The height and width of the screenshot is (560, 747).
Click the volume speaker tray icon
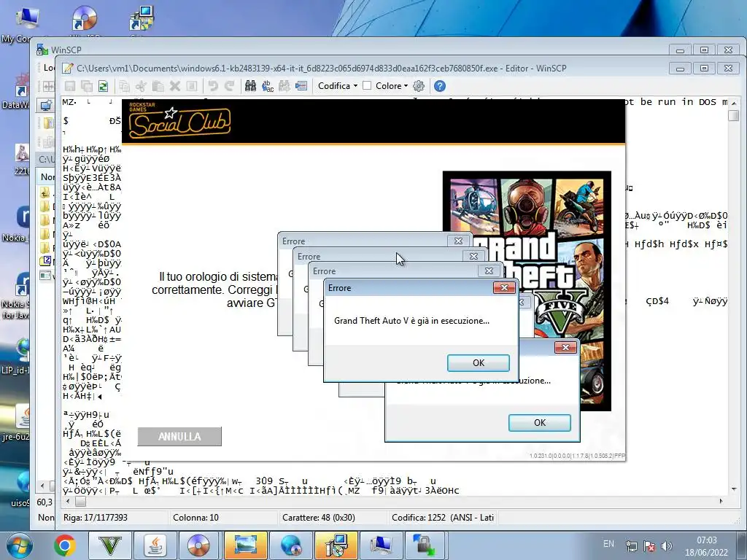(667, 546)
